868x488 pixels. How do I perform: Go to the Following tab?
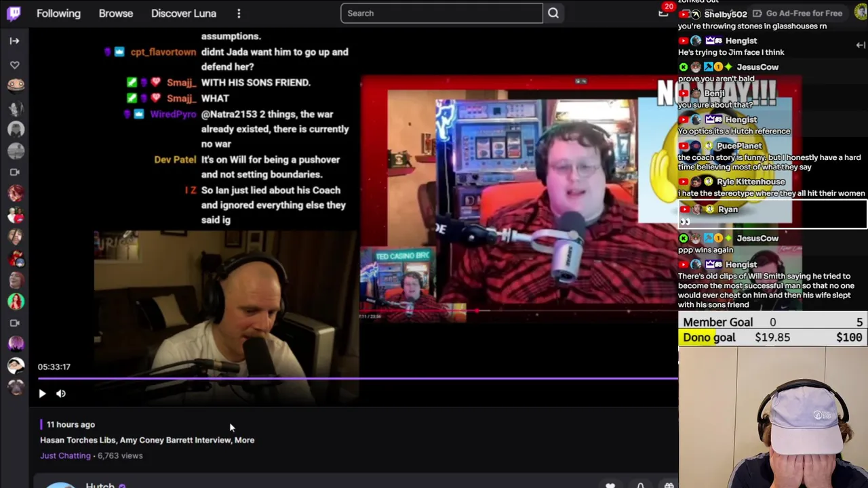tap(58, 14)
